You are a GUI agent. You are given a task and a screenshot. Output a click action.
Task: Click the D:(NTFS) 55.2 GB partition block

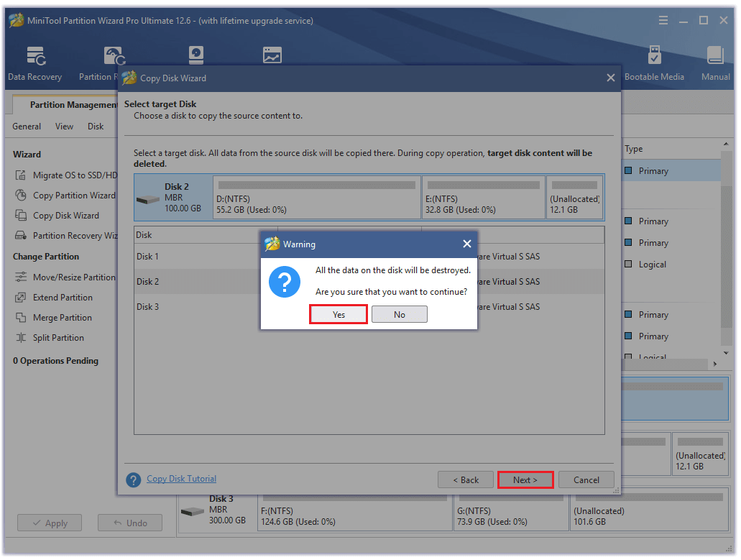pos(317,197)
